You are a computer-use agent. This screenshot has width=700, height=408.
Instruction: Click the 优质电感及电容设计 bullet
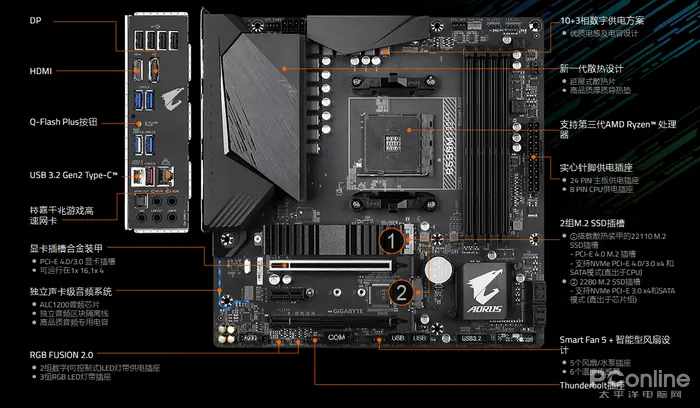click(604, 33)
